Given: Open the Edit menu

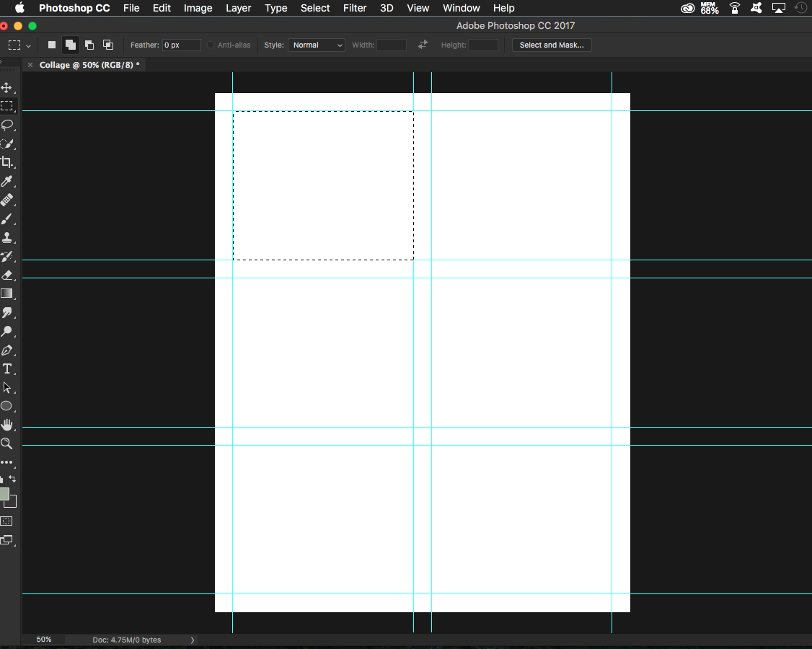Looking at the screenshot, I should [162, 8].
